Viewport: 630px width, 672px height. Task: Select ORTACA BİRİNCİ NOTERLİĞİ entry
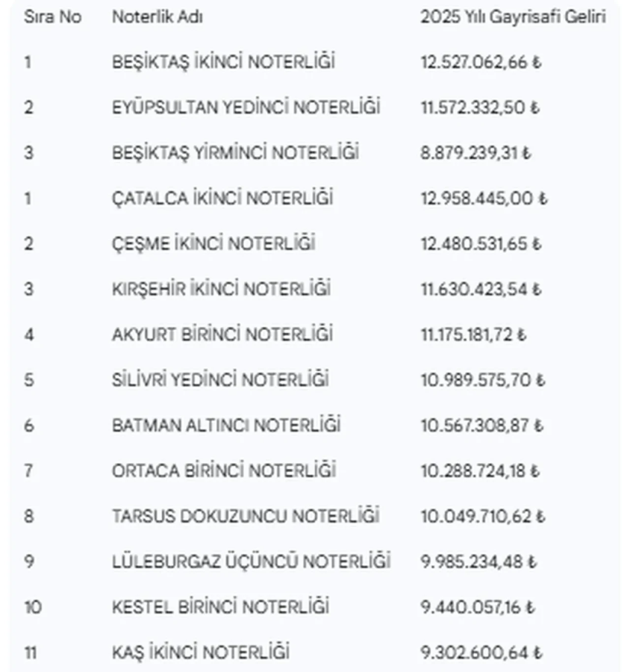pos(224,471)
